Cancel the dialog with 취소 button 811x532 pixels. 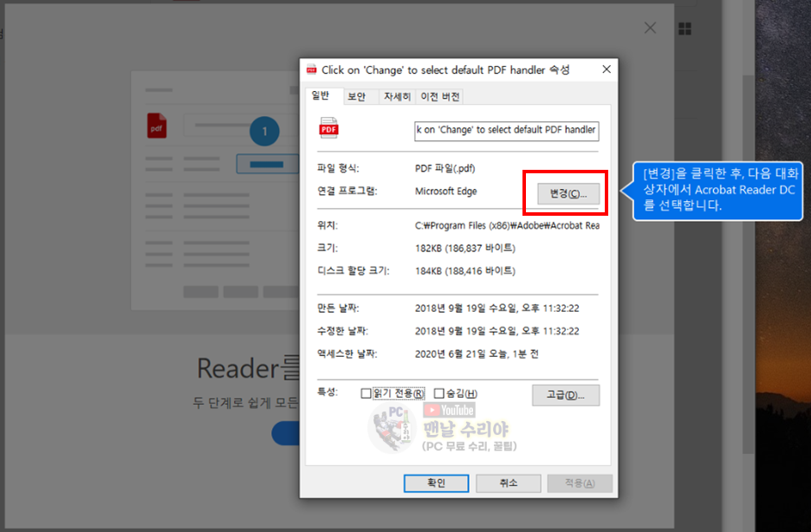tap(509, 483)
